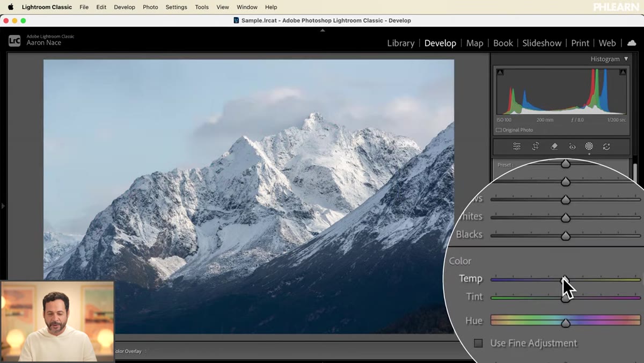644x363 pixels.
Task: Click the Tint slider handle
Action: (x=565, y=299)
